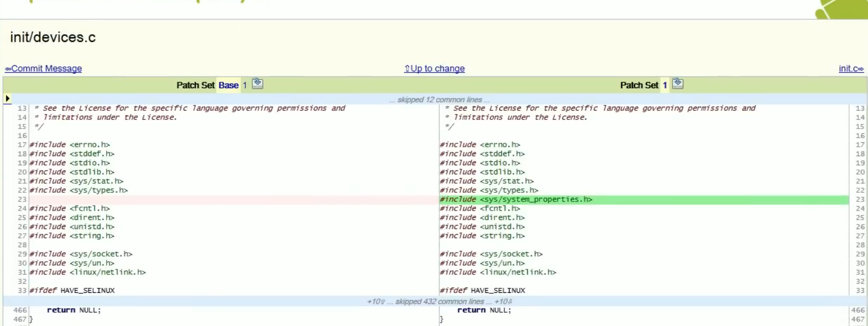This screenshot has height=326, width=868.
Task: Click left #include <linux/netlink.h> line
Action: [x=88, y=272]
